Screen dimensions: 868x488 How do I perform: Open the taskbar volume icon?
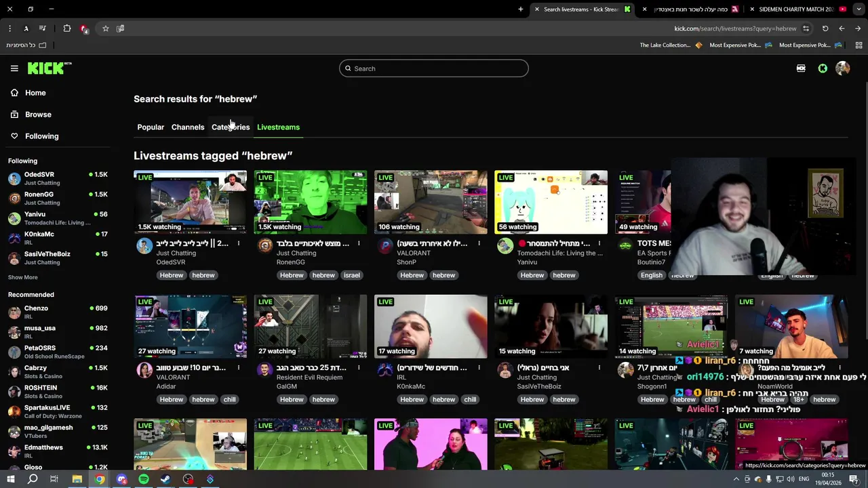click(x=791, y=479)
